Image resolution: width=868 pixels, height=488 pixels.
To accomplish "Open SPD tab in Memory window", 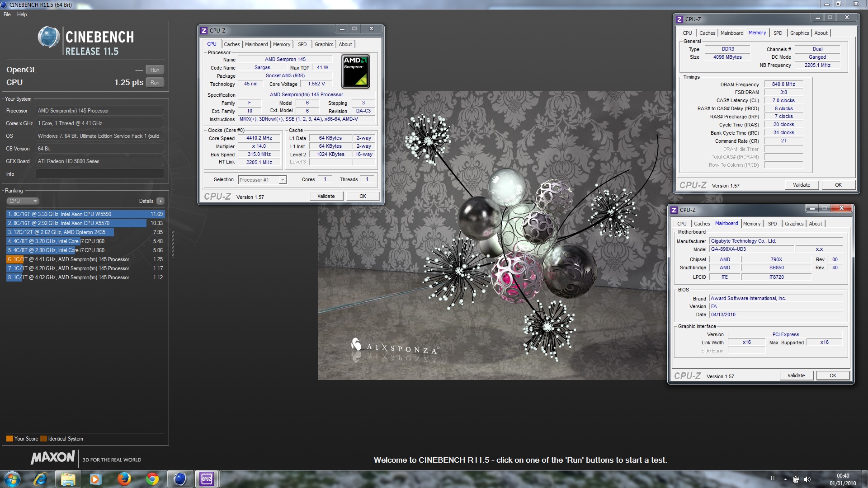I will 778,33.
